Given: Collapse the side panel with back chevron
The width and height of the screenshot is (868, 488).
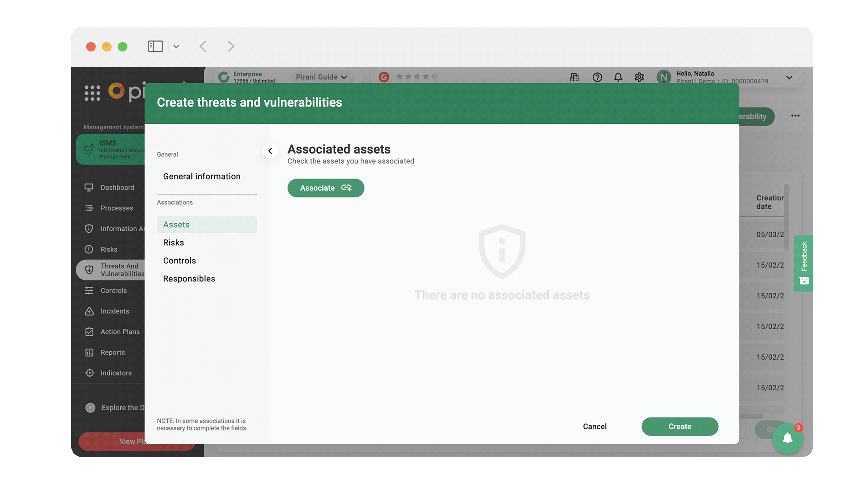Looking at the screenshot, I should [x=270, y=151].
